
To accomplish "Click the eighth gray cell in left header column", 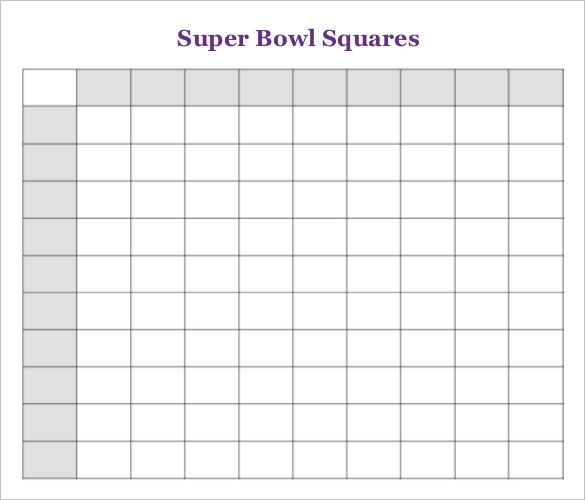I will pos(50,385).
